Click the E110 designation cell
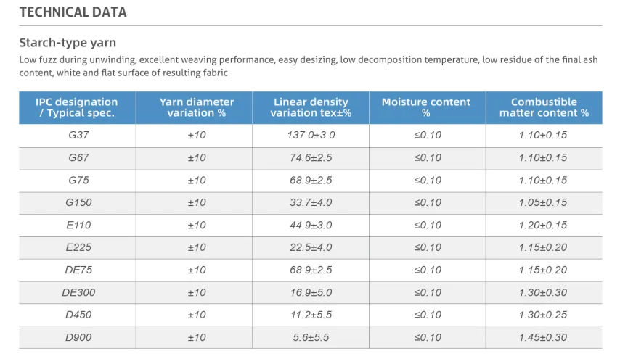Viewport: 620px width, 364px height. 78,225
